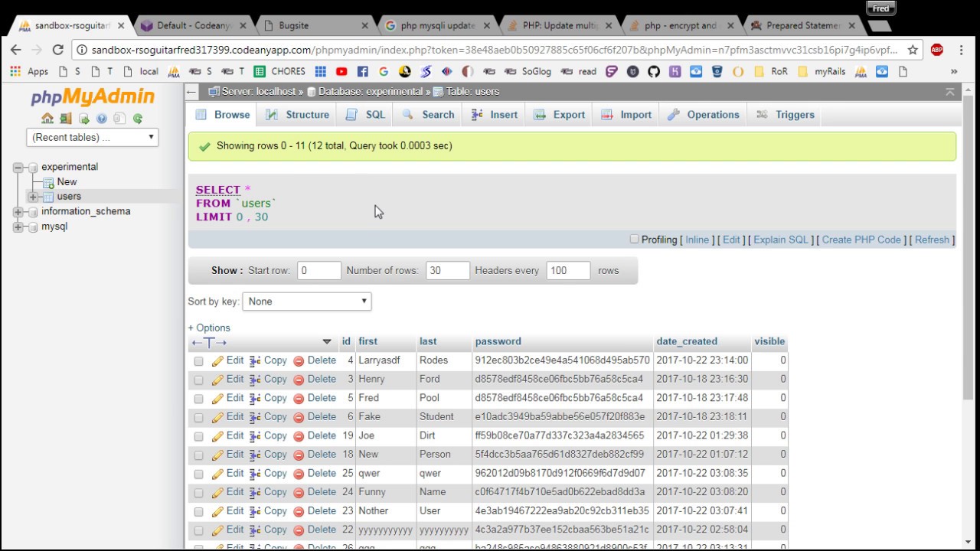Click the Start row input field
This screenshot has width=980, height=551.
pos(318,270)
